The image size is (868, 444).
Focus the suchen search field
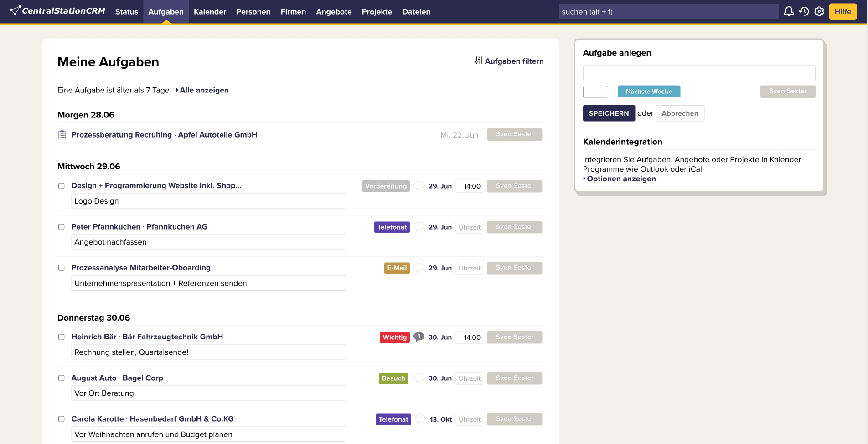668,12
